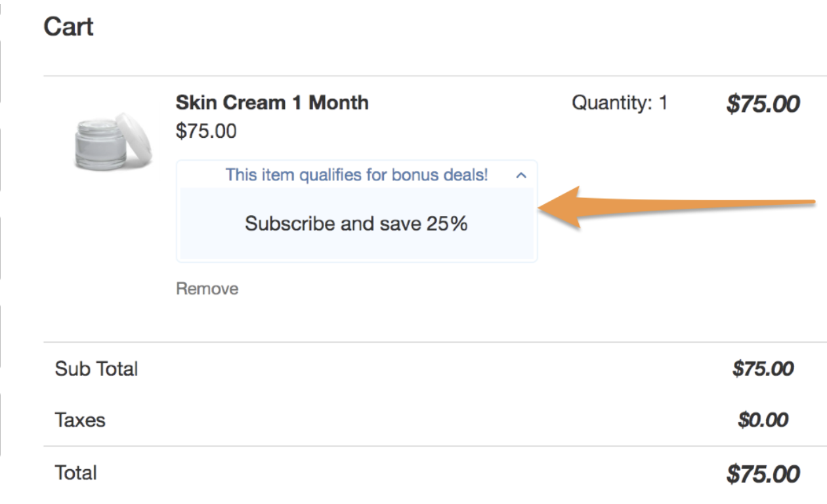Remove Skin Cream from the cart
This screenshot has width=827, height=504.
207,289
